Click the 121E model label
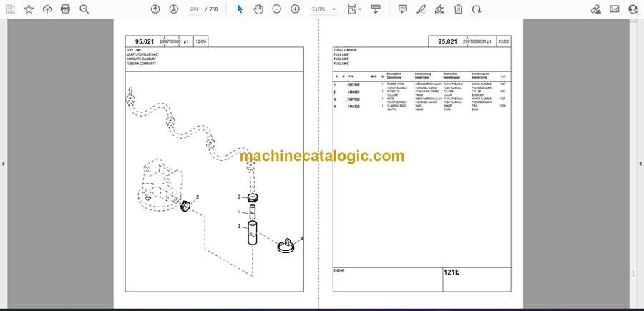 [x=450, y=272]
